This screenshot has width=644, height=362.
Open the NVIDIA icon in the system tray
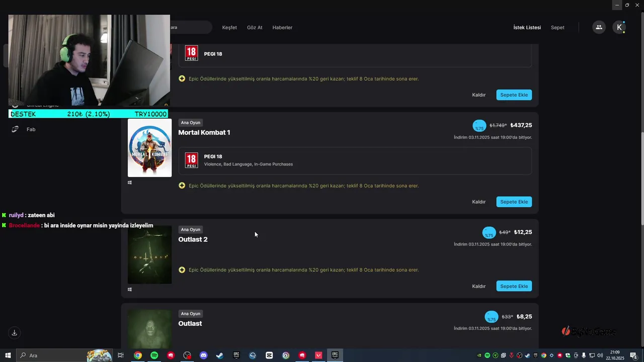(479, 355)
